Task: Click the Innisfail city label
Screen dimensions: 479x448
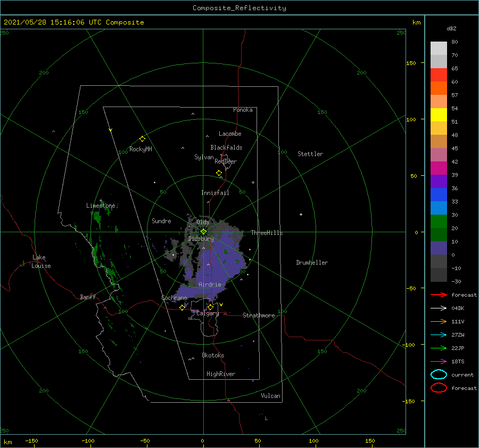Action: (x=215, y=193)
